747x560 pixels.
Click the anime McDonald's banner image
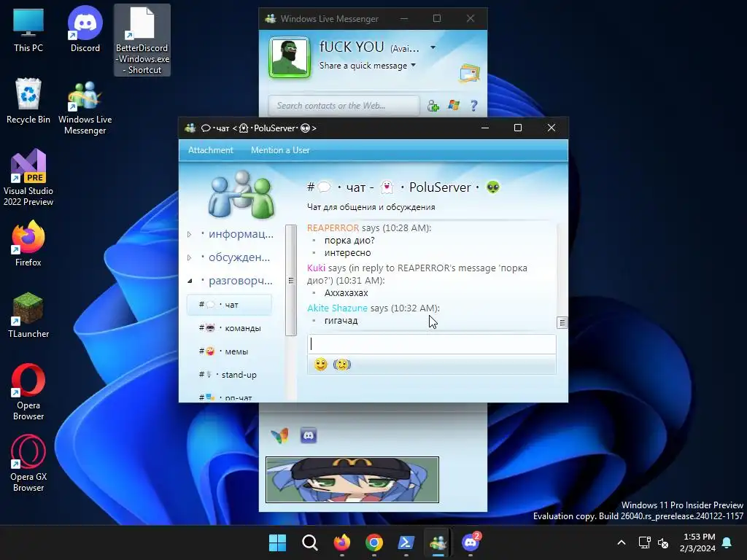352,480
